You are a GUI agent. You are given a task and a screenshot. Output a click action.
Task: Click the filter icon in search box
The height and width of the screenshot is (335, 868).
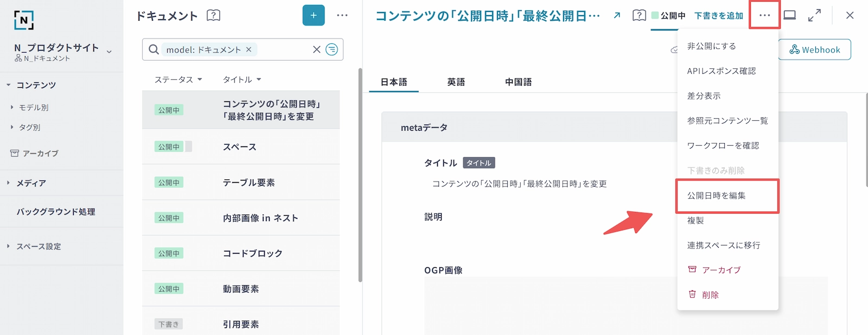click(331, 49)
